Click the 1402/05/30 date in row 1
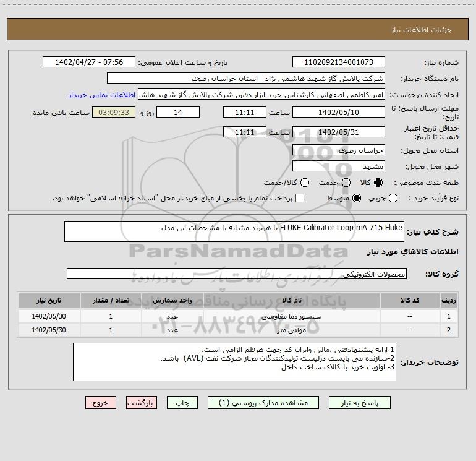476x461 pixels. tap(49, 316)
